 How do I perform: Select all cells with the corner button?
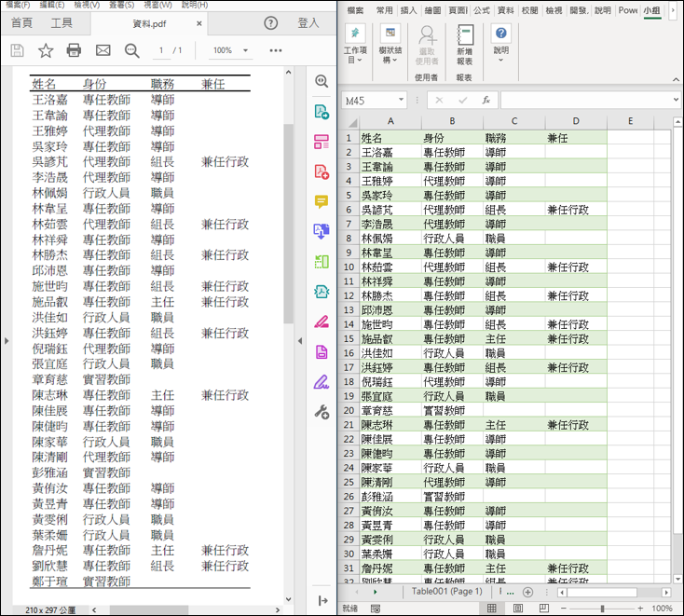[350, 122]
